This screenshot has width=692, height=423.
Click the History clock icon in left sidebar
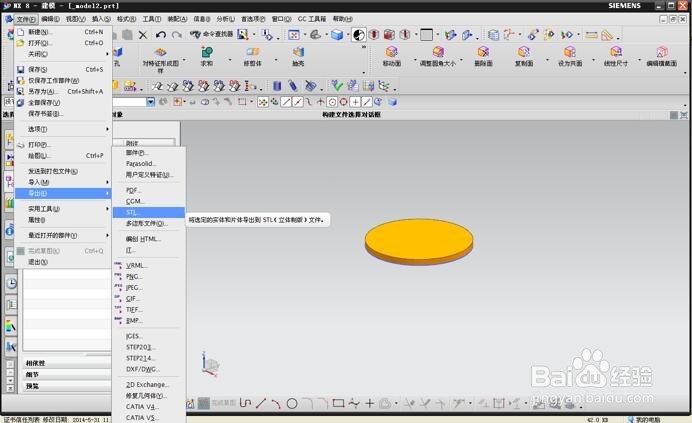[11, 283]
